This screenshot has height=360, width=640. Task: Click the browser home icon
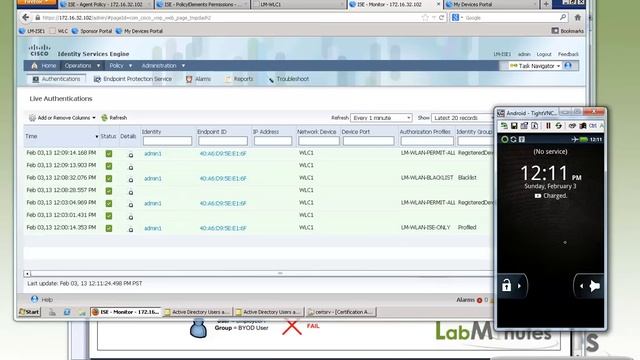578,18
